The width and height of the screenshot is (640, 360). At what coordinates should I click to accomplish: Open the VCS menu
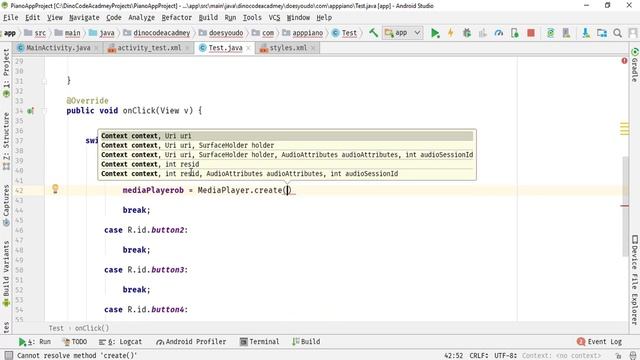(x=274, y=18)
